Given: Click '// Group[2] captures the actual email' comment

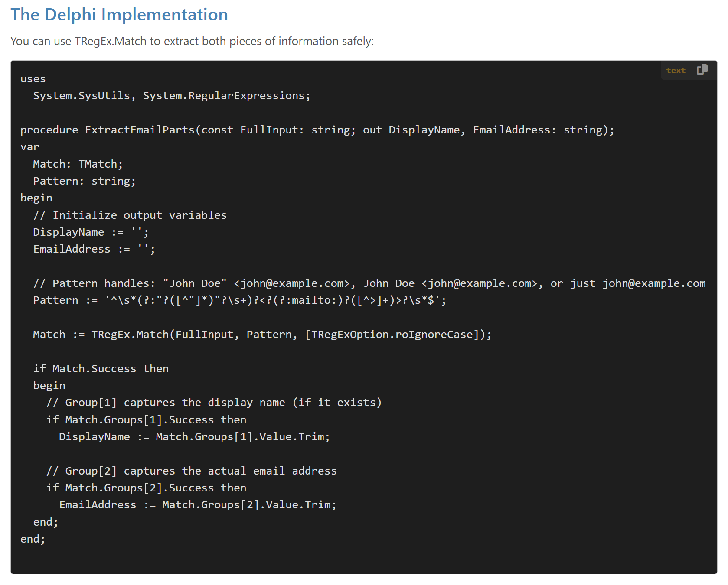Looking at the screenshot, I should point(191,471).
